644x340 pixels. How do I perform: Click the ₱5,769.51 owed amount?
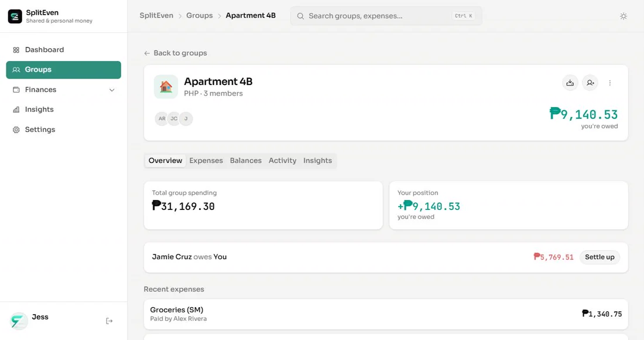coord(553,257)
